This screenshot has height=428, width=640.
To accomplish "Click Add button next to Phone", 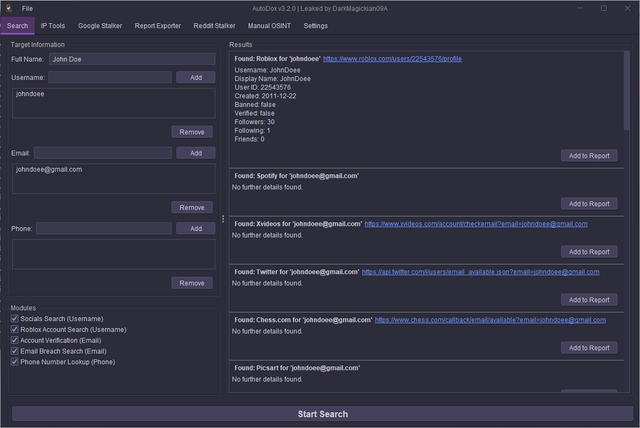I will click(x=196, y=228).
